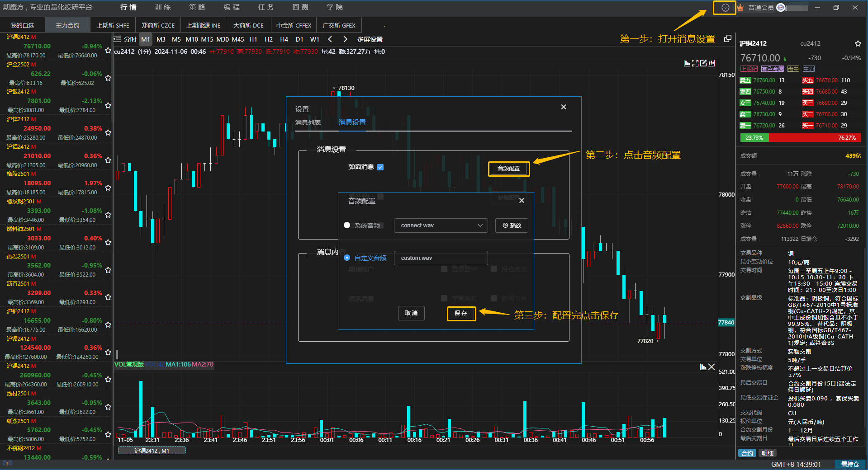
Task: Click the custom.wav input field
Action: [x=441, y=258]
